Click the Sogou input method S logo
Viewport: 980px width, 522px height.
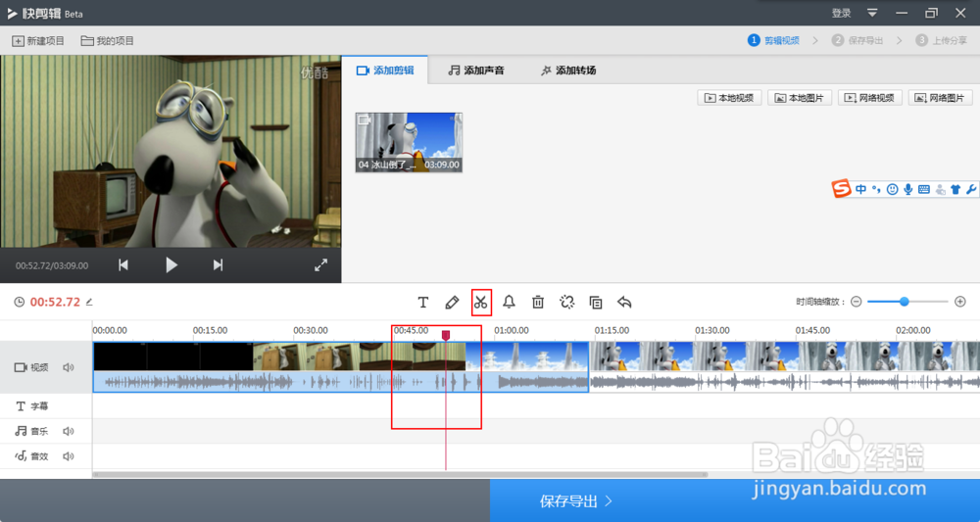(x=842, y=189)
